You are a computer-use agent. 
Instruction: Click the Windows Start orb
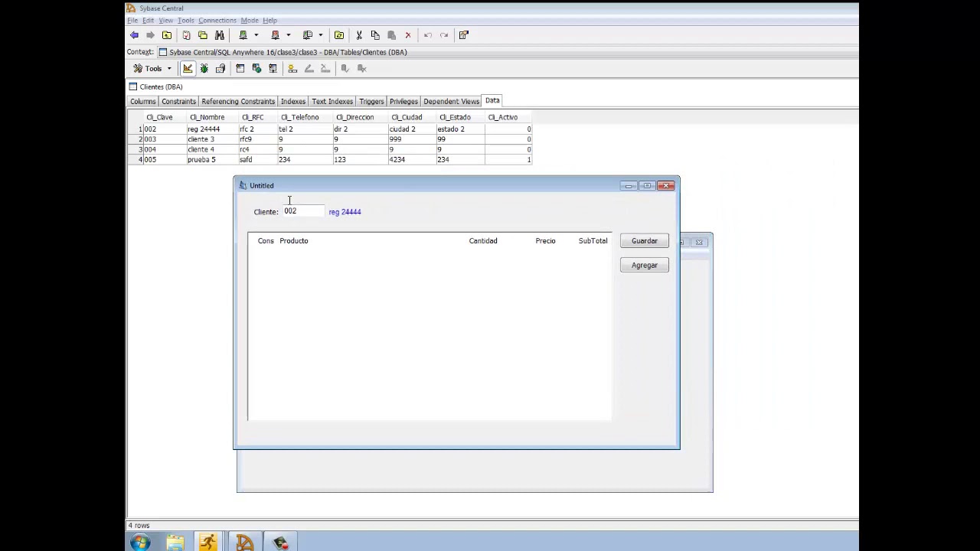141,543
